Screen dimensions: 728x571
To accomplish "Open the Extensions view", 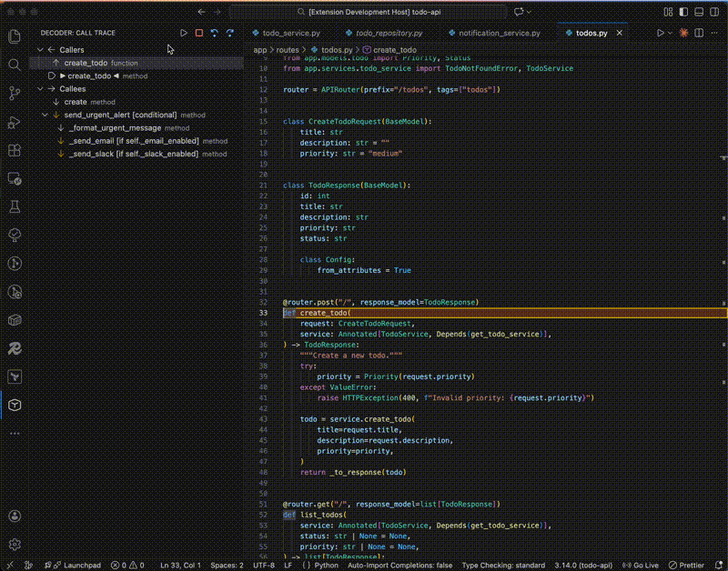I will (x=15, y=150).
